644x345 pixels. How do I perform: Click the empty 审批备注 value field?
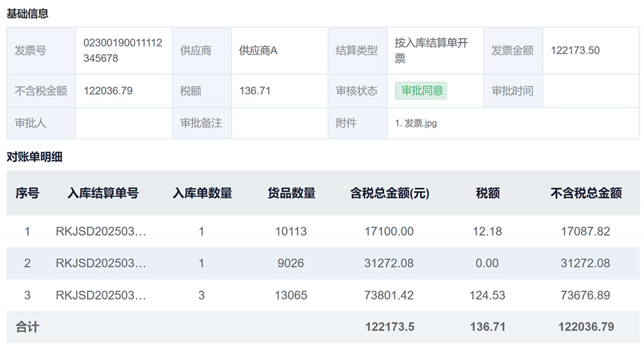(x=279, y=123)
